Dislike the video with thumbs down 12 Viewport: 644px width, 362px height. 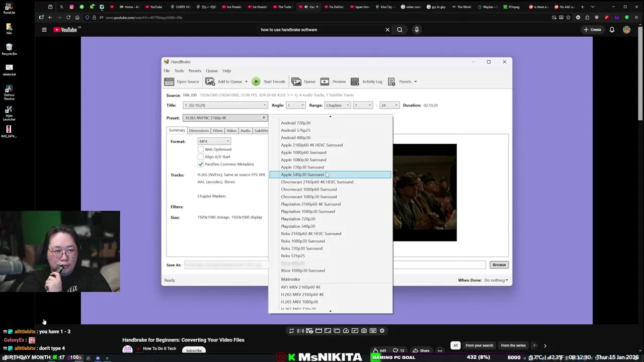(398, 350)
